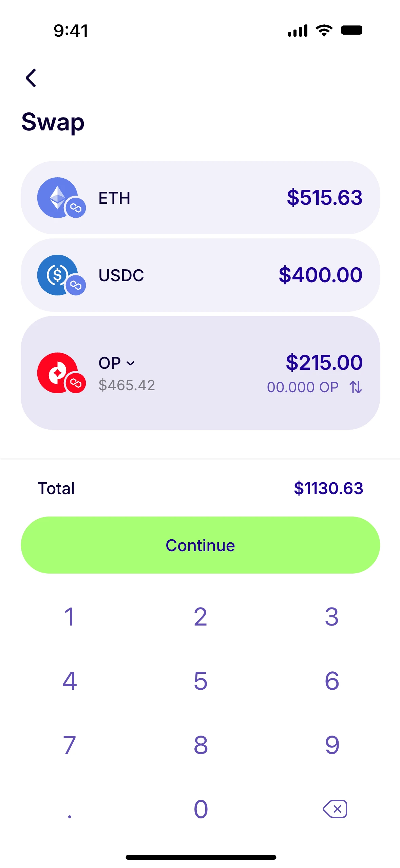
Task: Tap the battery status icon
Action: click(x=351, y=30)
